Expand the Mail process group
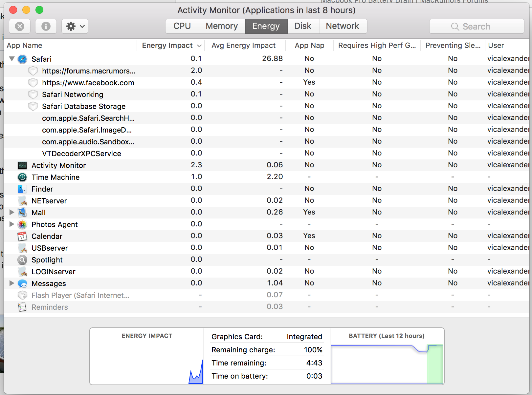 click(x=12, y=212)
